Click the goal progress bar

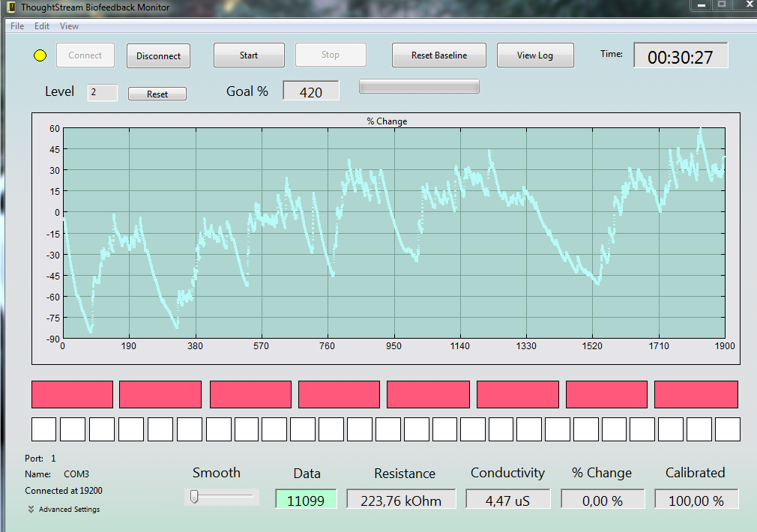(x=419, y=86)
